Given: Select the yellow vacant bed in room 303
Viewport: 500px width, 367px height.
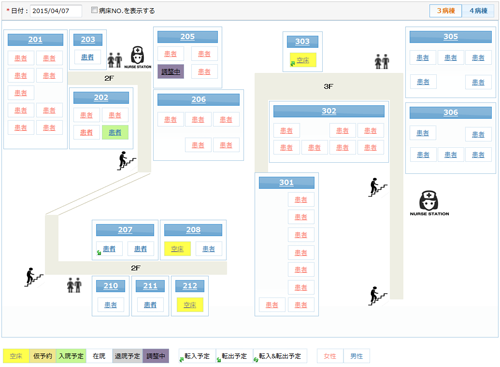Looking at the screenshot, I should click(x=303, y=60).
